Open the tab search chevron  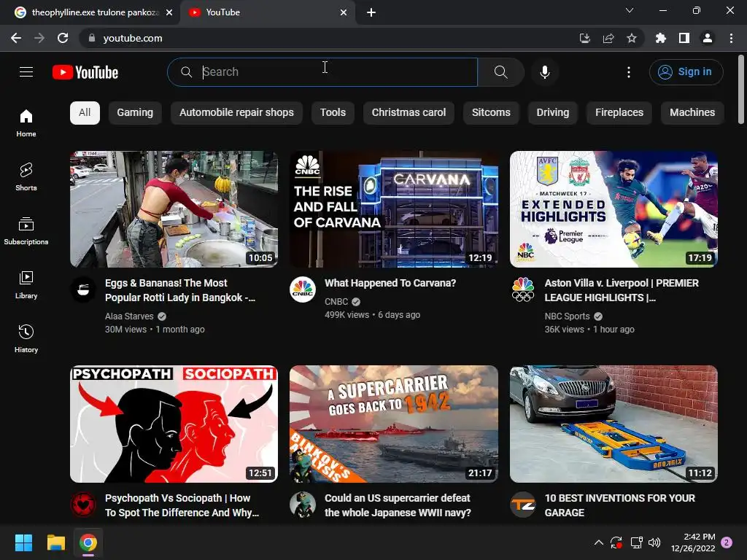tap(630, 10)
